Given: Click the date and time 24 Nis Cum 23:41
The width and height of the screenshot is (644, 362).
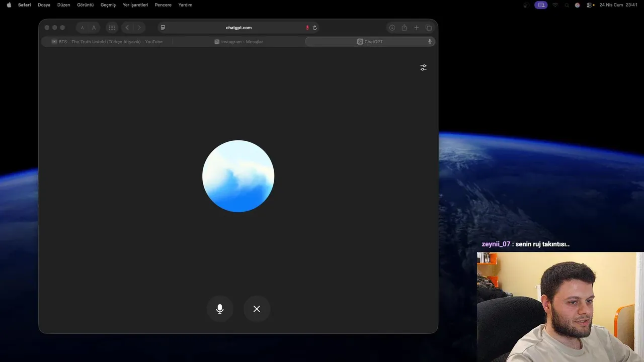Looking at the screenshot, I should 618,5.
